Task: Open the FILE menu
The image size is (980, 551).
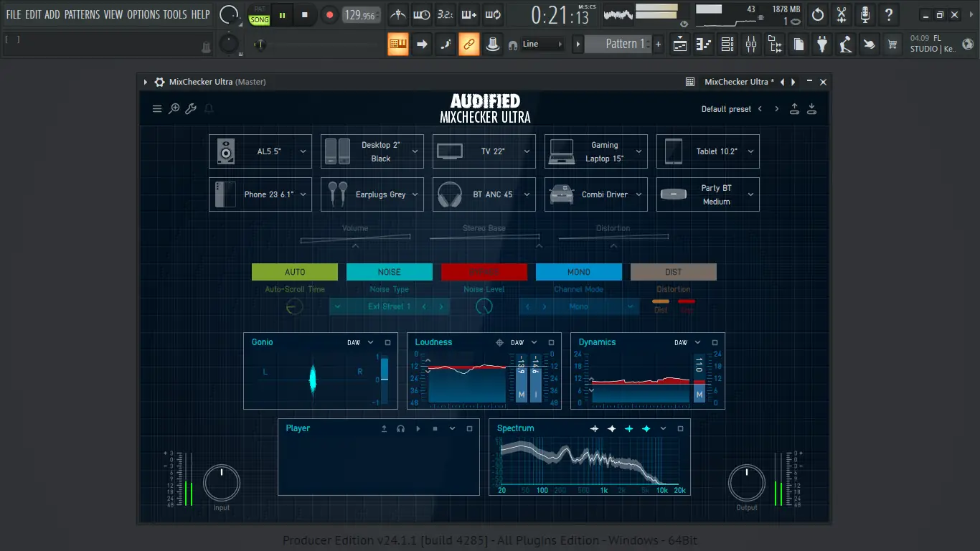Action: (14, 14)
